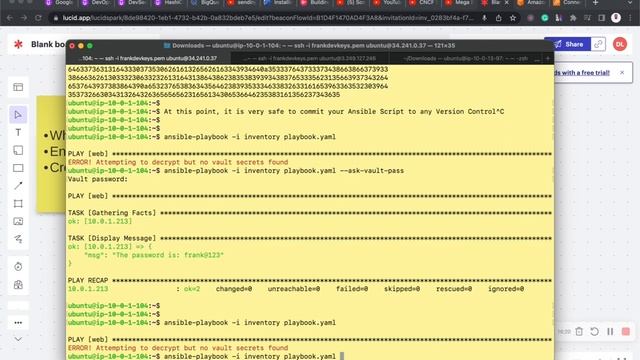Click the lucid.app address bar

267,18
